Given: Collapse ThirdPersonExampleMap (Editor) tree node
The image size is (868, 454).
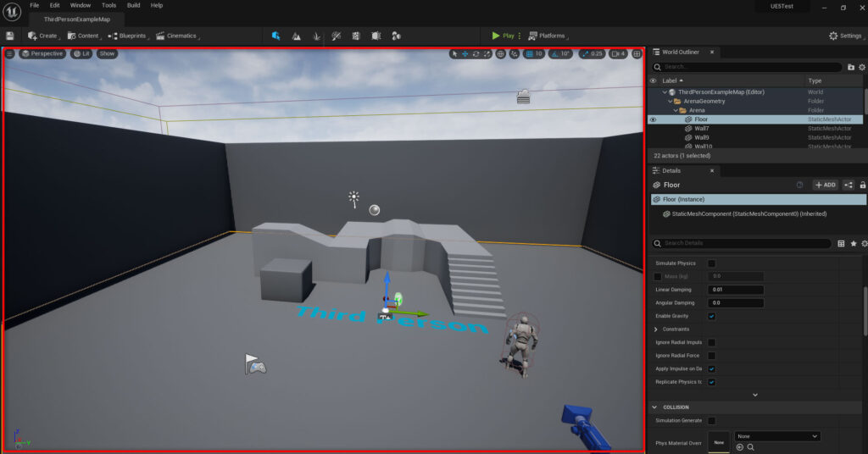Looking at the screenshot, I should click(665, 92).
